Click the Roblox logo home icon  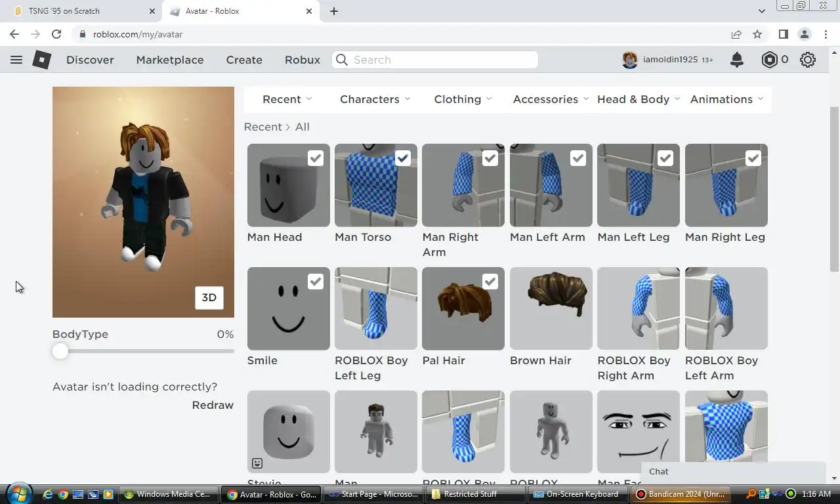42,60
